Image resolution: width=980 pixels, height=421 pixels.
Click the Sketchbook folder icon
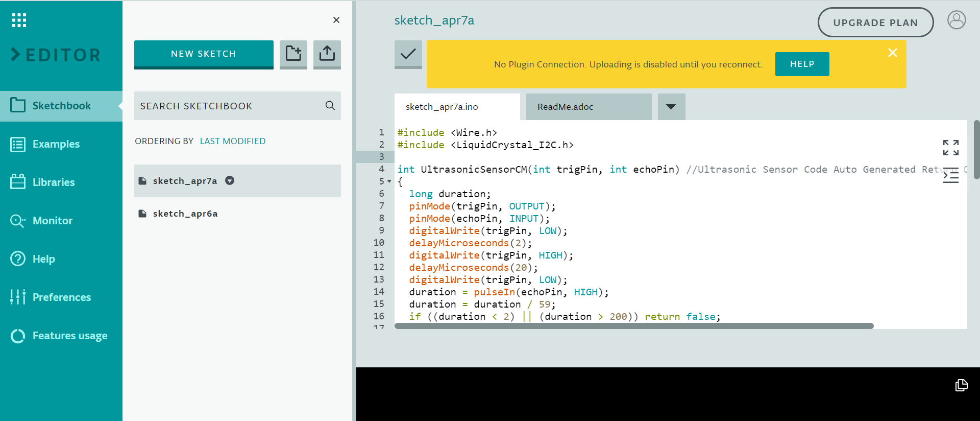18,105
